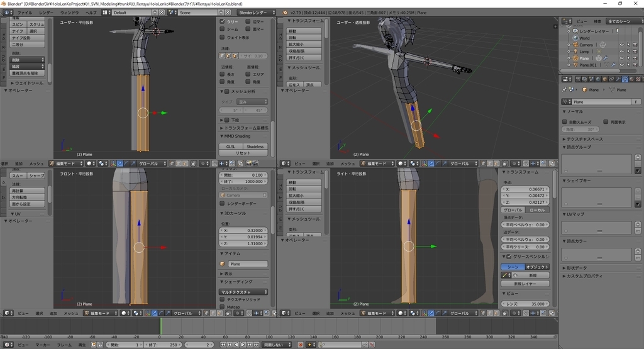Click the limit-selection-to-visible icon in bottom-right viewport header
The width and height of the screenshot is (644, 349).
[505, 313]
